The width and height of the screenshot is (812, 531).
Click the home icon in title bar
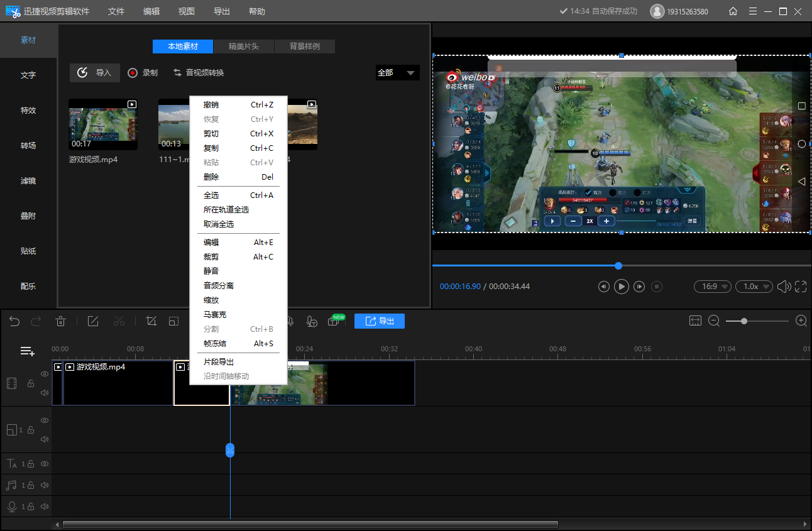733,11
